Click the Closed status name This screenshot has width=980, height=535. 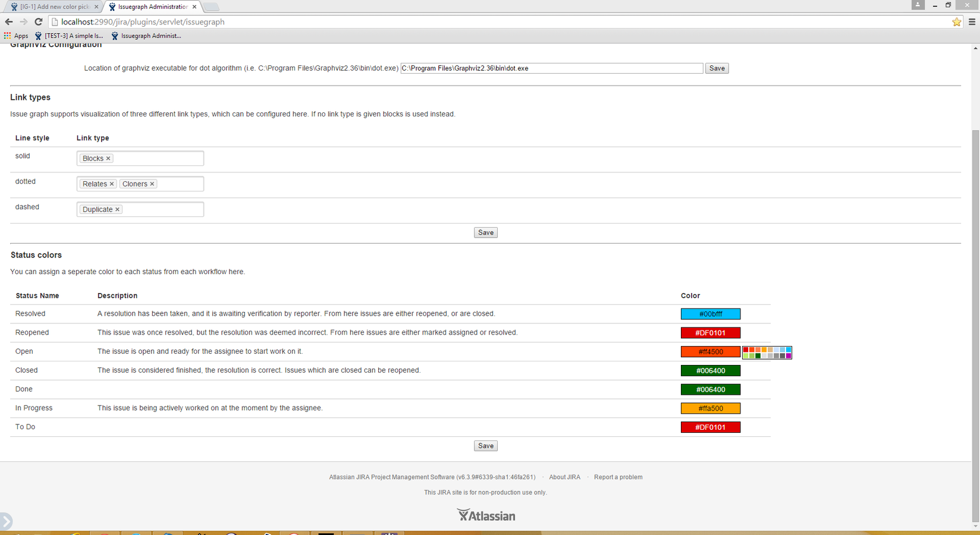coord(27,370)
